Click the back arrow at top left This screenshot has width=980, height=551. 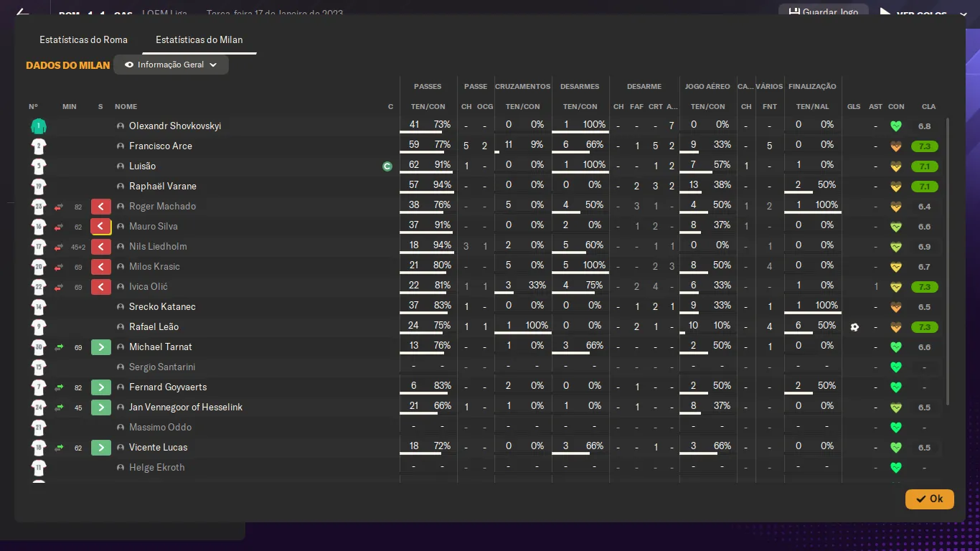[x=22, y=13]
